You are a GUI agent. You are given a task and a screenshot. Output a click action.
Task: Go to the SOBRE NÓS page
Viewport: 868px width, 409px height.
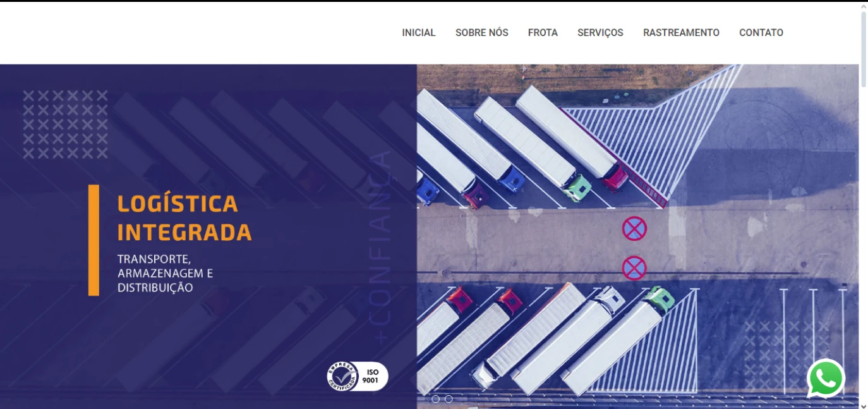482,33
